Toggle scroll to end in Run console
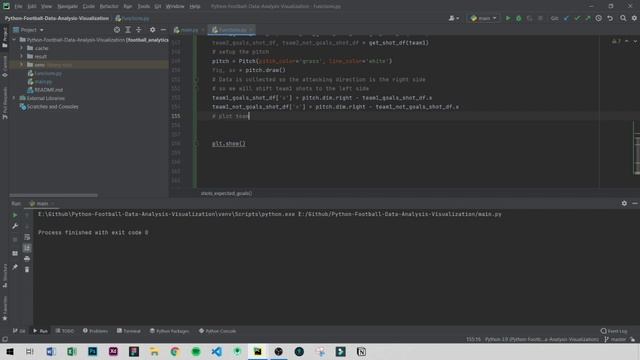 coord(27,248)
